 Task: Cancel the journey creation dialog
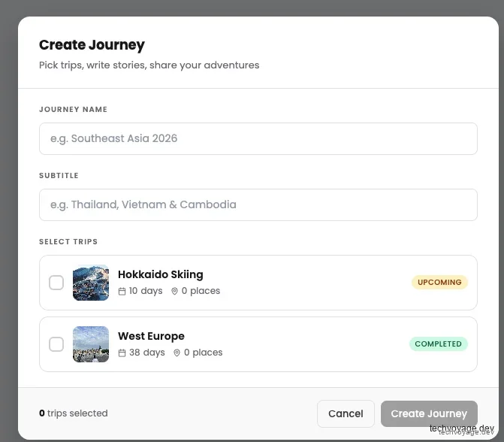coord(346,413)
